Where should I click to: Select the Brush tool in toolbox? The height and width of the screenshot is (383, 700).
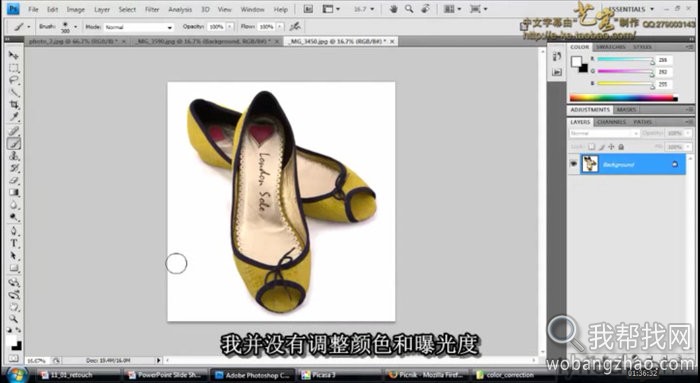(14, 144)
